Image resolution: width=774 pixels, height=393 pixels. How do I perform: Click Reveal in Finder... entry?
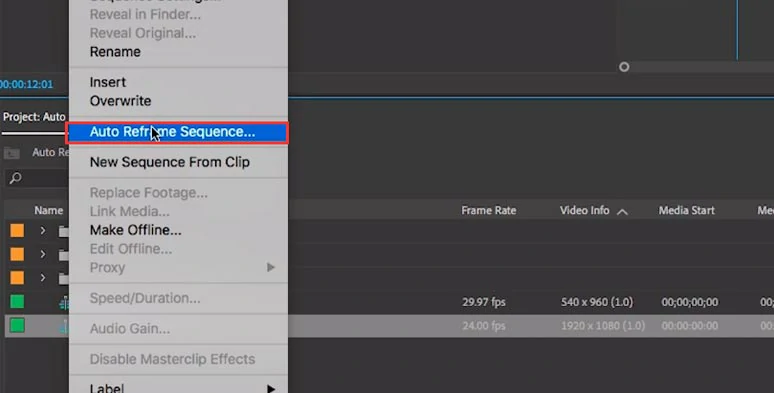pyautogui.click(x=145, y=14)
